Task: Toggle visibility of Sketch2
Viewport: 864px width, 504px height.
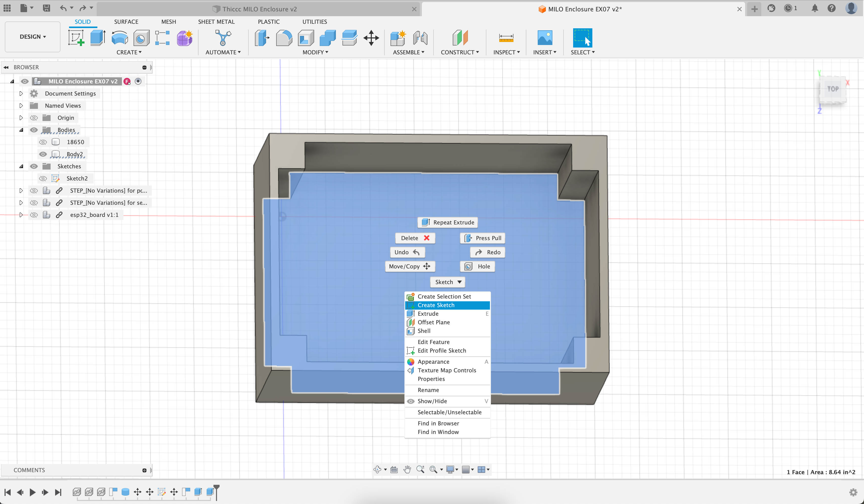Action: point(43,178)
